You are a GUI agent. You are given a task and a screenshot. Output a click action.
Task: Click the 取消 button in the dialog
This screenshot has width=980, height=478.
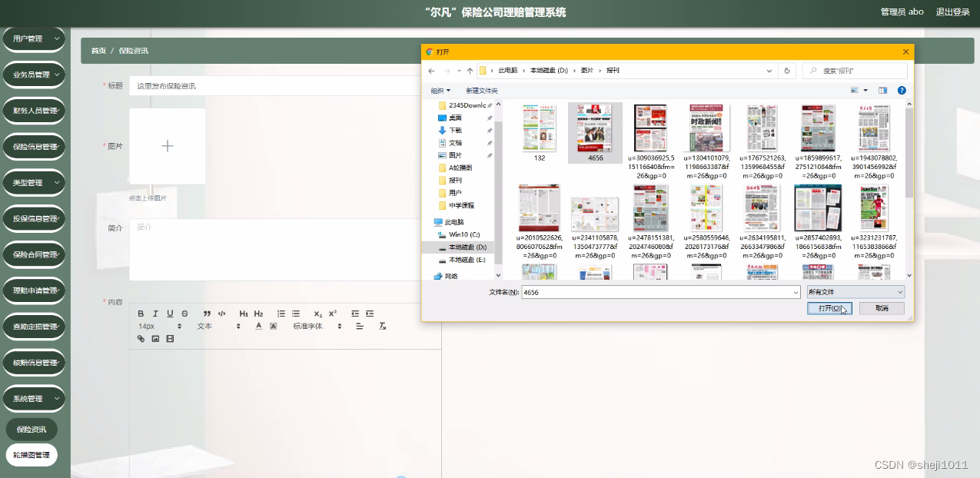coord(882,308)
